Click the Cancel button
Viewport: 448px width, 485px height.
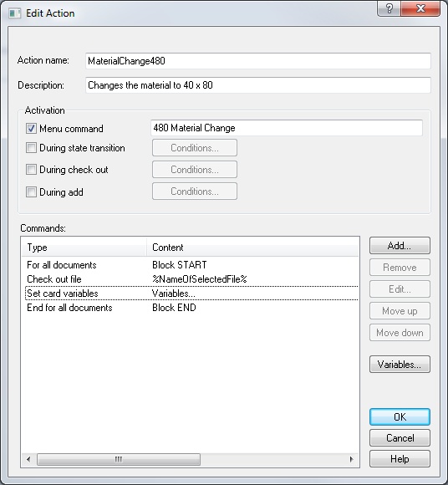400,438
